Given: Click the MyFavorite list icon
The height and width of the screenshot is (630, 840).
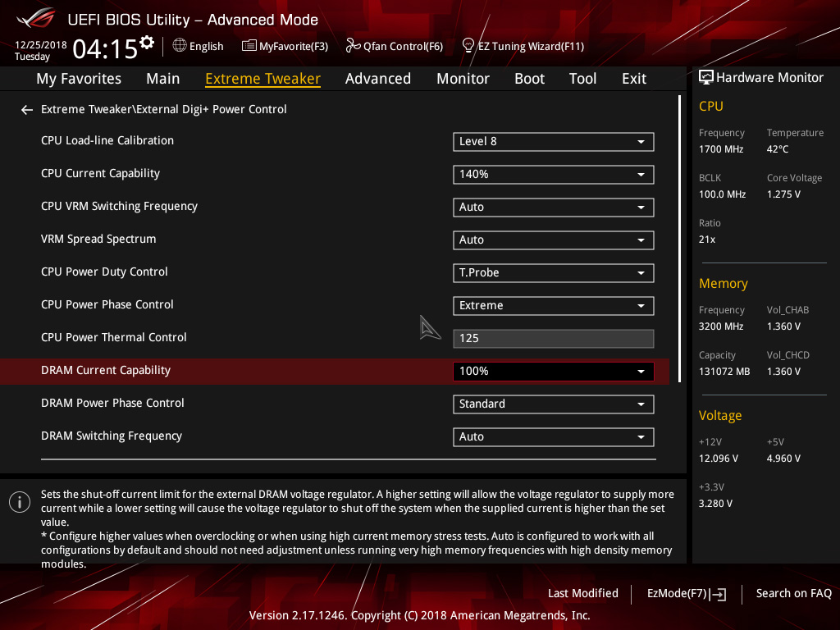Looking at the screenshot, I should coord(249,46).
